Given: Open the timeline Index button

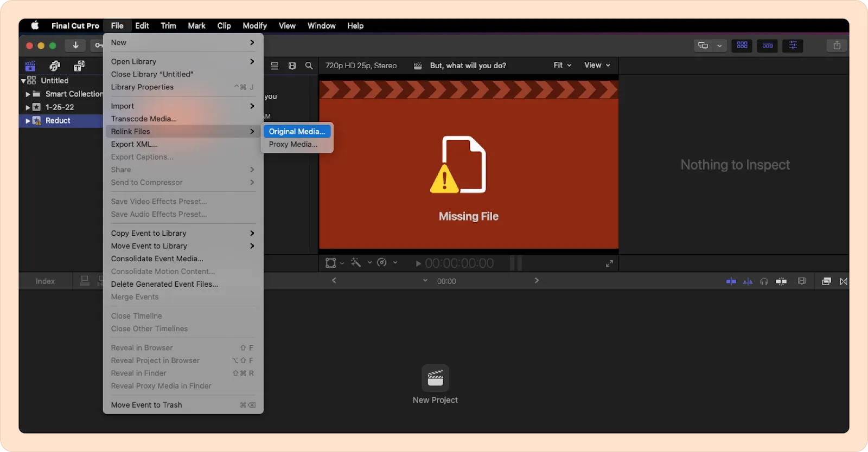Looking at the screenshot, I should point(46,281).
